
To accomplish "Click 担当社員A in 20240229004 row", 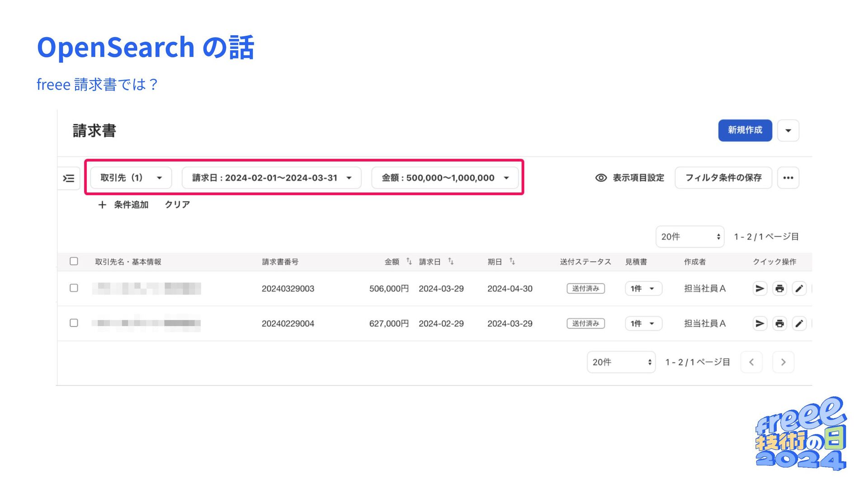I will point(704,324).
